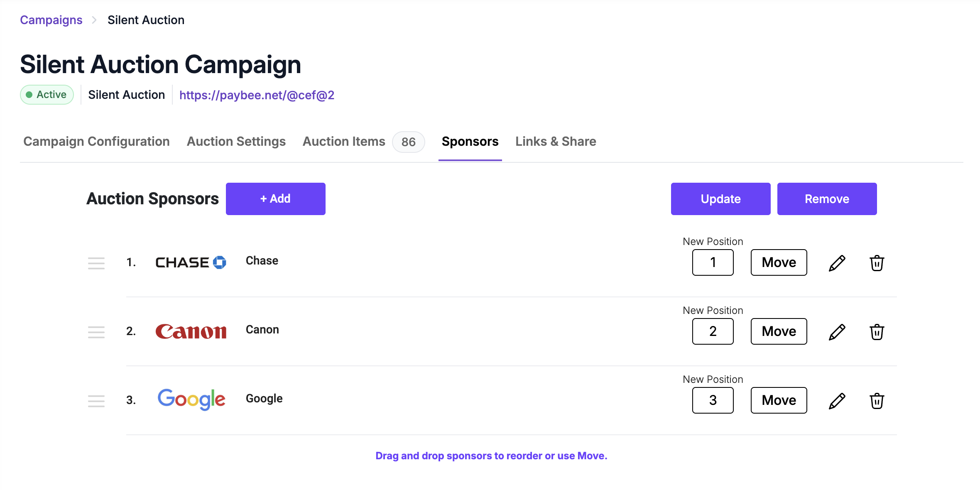Go to the Links & Share tab
The image size is (980, 490).
556,142
